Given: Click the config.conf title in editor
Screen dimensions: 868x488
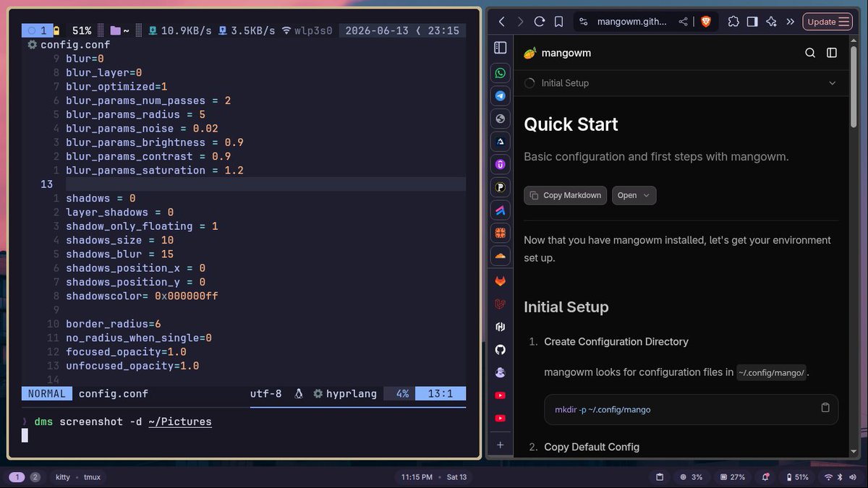Looking at the screenshot, I should coord(75,45).
